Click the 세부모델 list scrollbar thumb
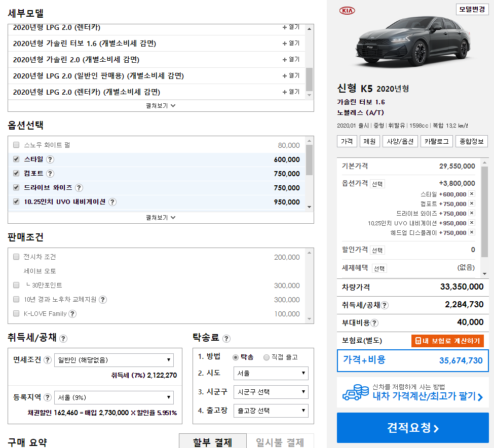This screenshot has width=494, height=448. click(310, 79)
